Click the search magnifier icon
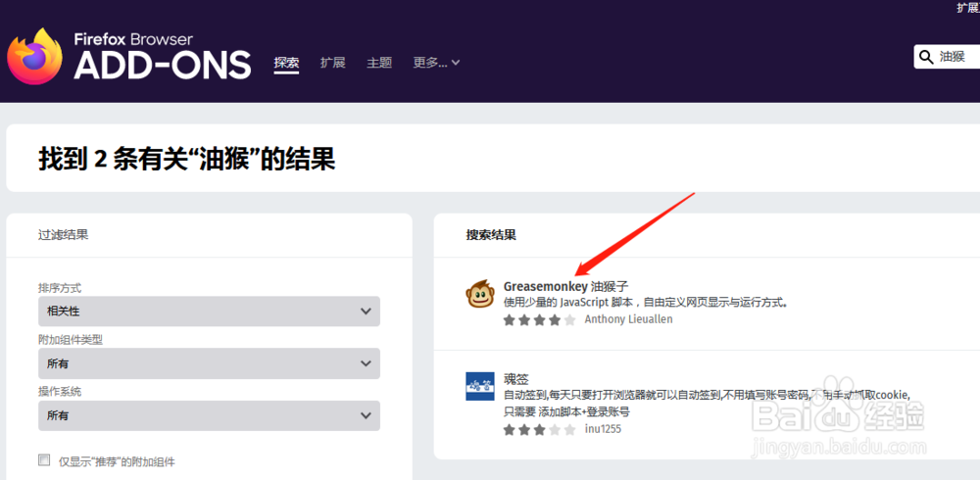 tap(926, 58)
